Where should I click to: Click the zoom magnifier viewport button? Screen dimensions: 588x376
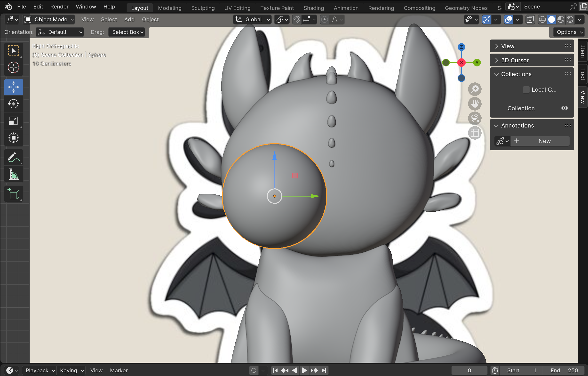coord(475,89)
